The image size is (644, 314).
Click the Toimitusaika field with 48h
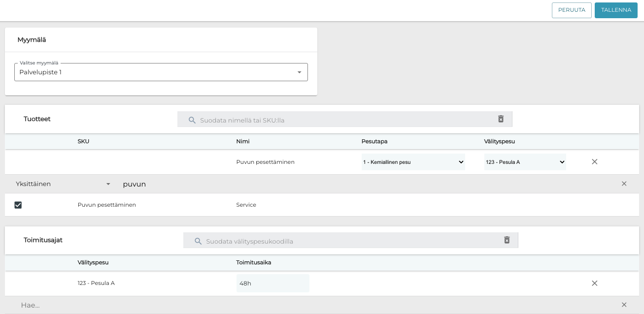(272, 283)
